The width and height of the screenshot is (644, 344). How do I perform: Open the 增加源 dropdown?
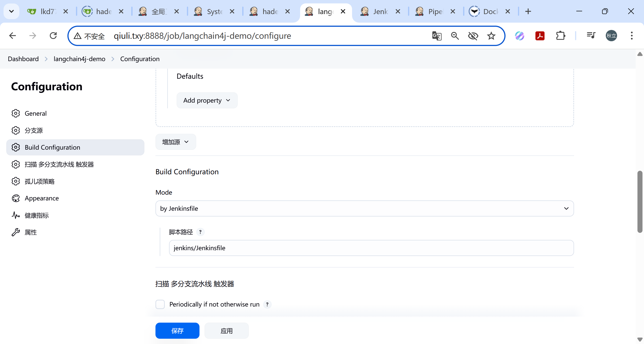tap(176, 142)
